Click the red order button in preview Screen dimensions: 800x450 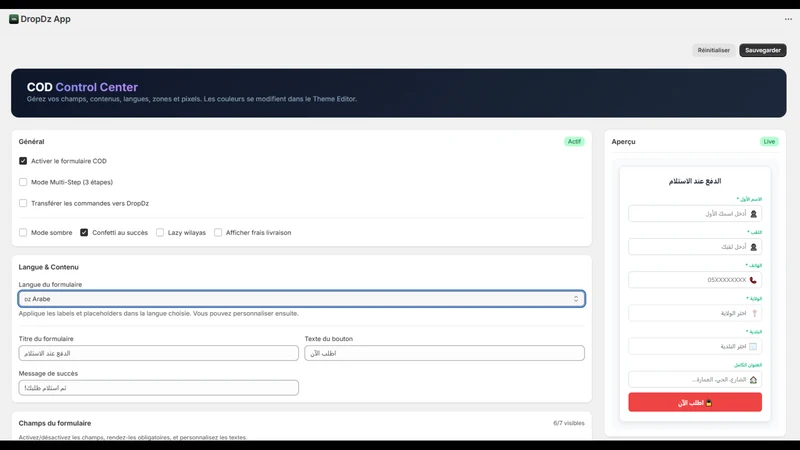695,403
